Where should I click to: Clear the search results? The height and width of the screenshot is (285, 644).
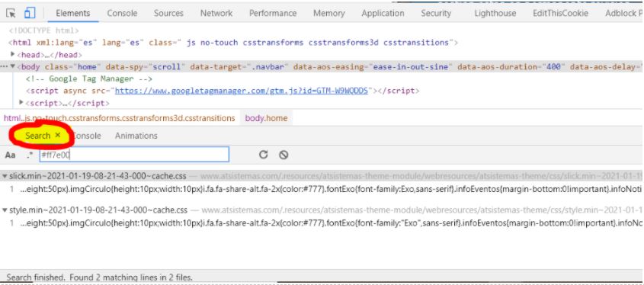(x=284, y=155)
